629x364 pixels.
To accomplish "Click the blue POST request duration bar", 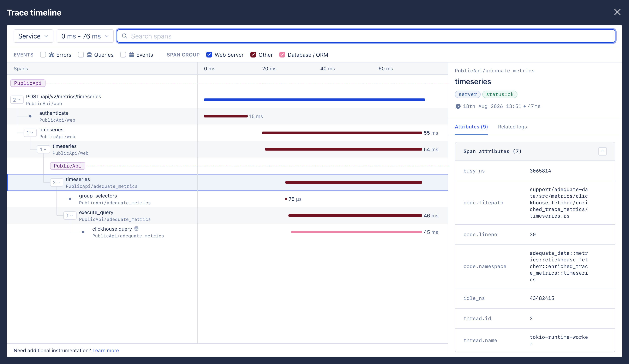I will 314,100.
